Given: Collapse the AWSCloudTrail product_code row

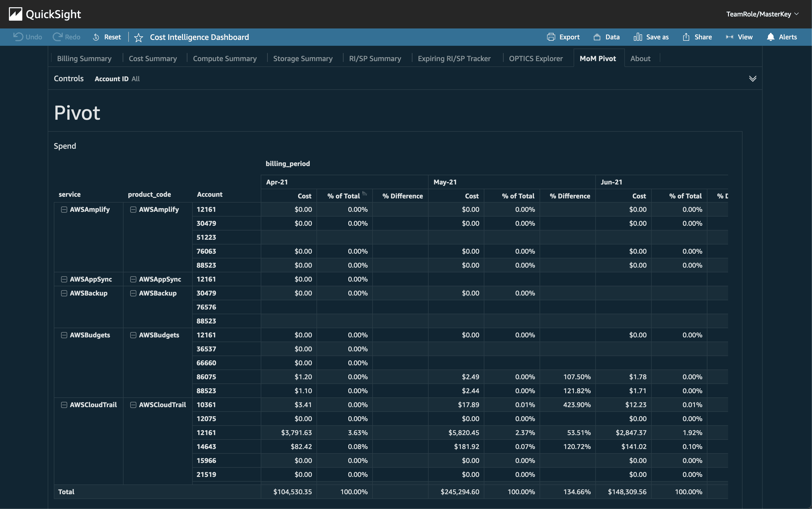Looking at the screenshot, I should pyautogui.click(x=133, y=405).
